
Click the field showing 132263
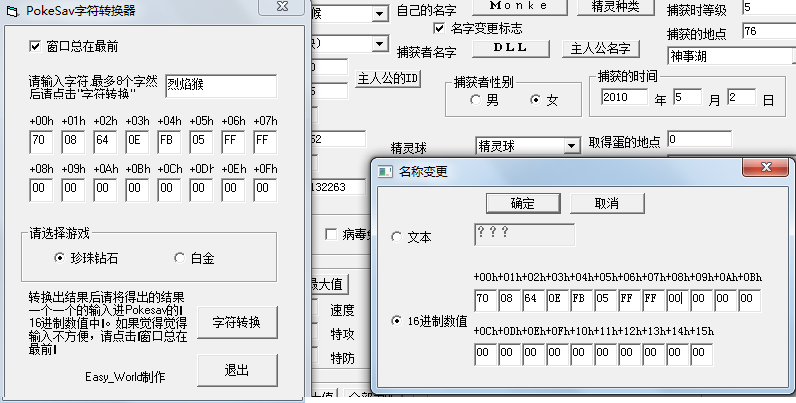339,187
